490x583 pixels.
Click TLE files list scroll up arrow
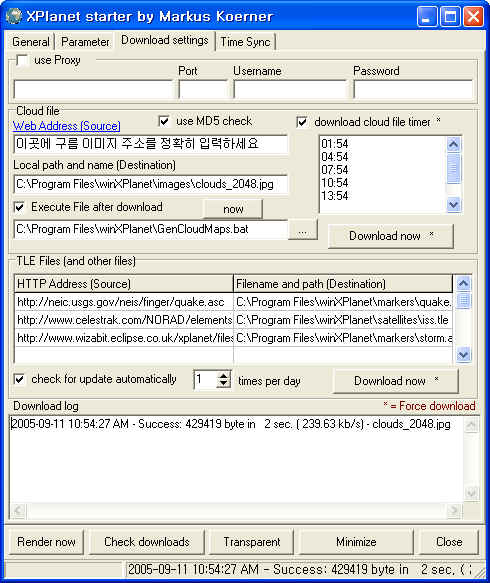click(x=463, y=284)
